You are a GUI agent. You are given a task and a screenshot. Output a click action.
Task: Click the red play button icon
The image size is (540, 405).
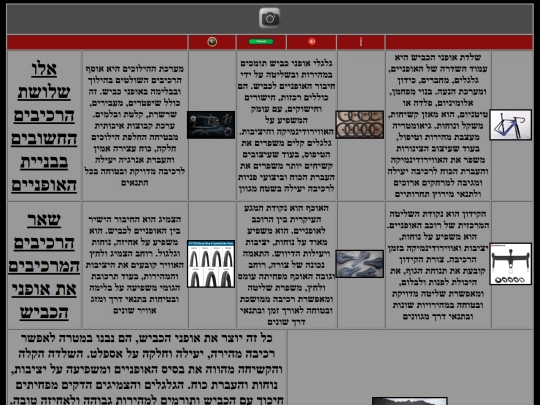tap(312, 42)
